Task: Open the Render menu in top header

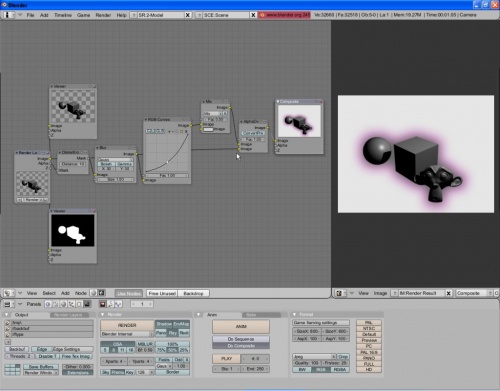Action: click(x=103, y=15)
